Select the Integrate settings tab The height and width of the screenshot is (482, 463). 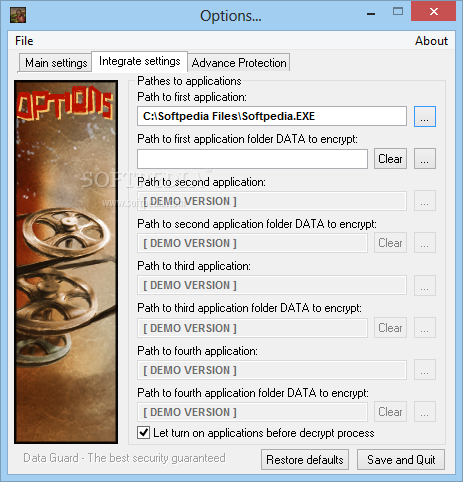coord(140,61)
